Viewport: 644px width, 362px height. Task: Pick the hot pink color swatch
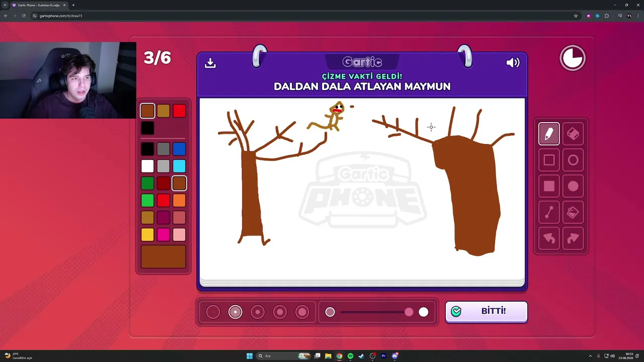164,234
